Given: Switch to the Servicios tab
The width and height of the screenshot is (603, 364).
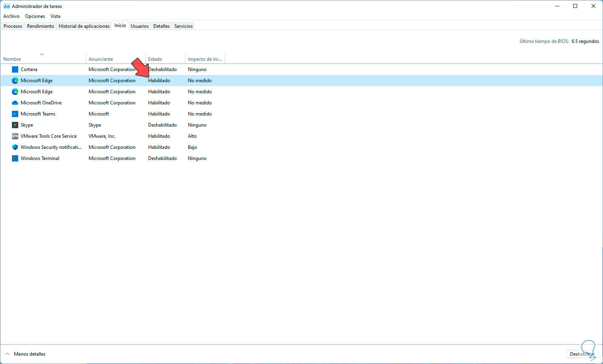Looking at the screenshot, I should click(x=184, y=26).
